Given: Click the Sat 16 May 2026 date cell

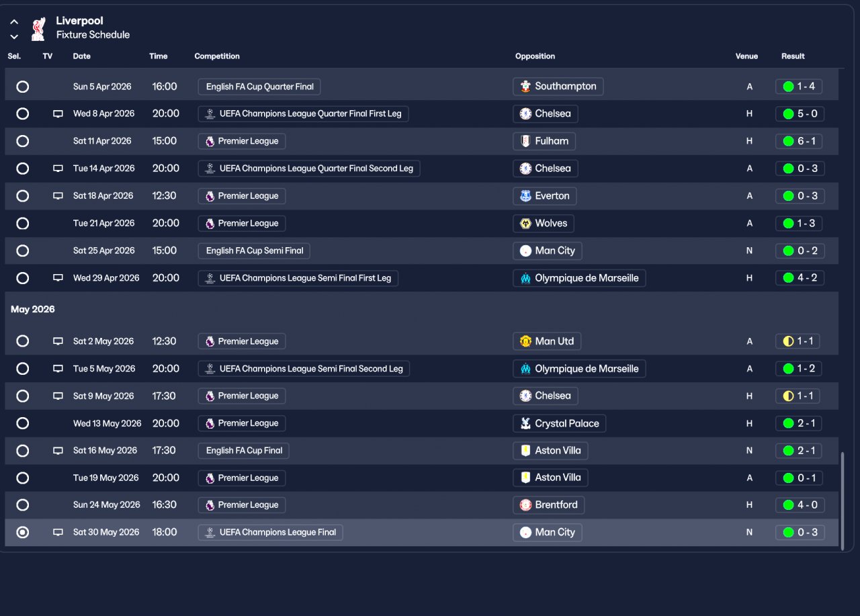Looking at the screenshot, I should coord(105,451).
